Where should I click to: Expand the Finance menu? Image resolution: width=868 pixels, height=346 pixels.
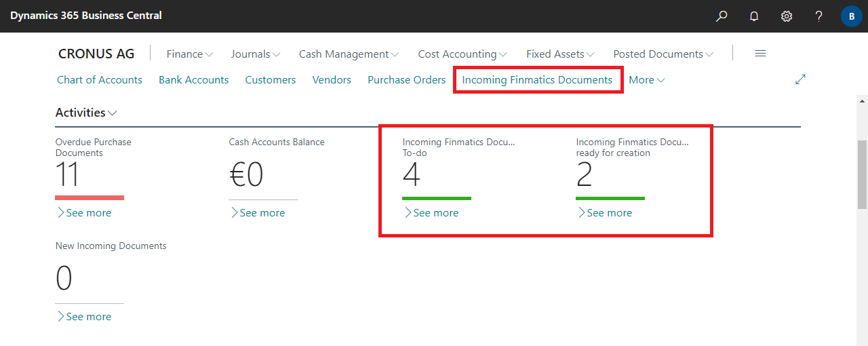tap(190, 54)
